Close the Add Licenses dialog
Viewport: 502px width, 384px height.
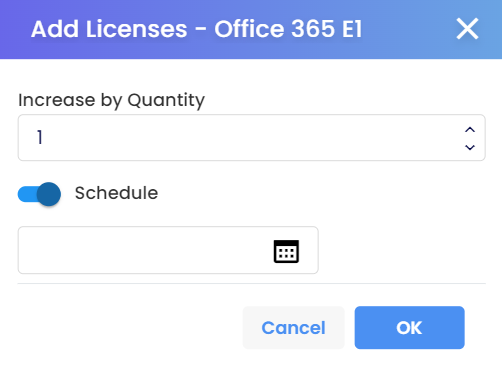point(467,29)
